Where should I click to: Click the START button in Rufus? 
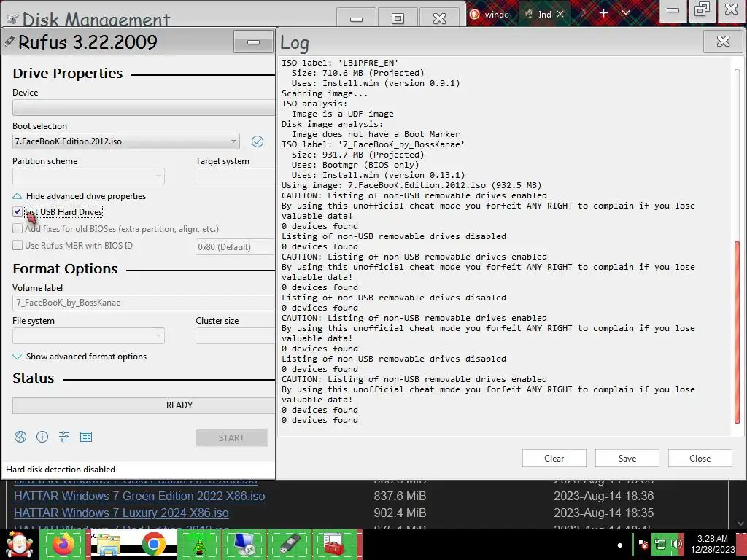pyautogui.click(x=231, y=437)
